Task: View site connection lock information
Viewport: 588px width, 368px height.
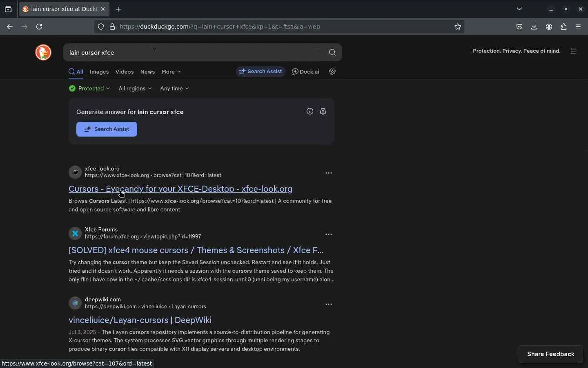Action: click(112, 27)
